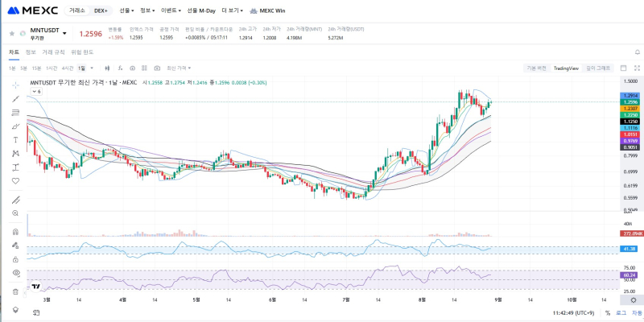This screenshot has width=644, height=322.
Task: Select the brush and shapes tool
Action: 15,126
